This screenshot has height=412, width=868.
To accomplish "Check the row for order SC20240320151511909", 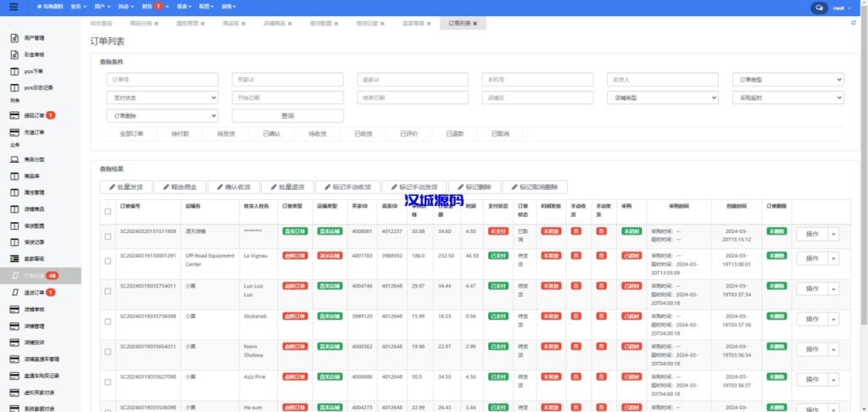I will 108,237.
